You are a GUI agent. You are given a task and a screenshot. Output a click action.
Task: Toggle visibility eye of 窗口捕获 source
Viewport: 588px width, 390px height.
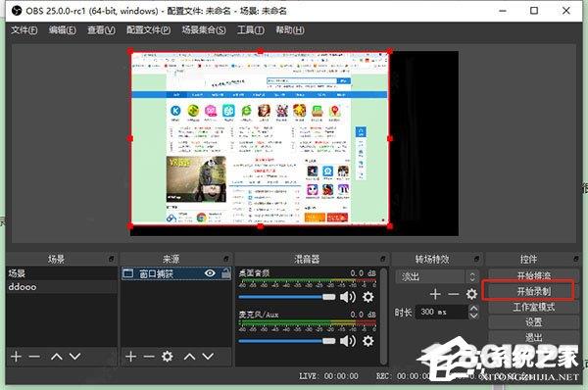(210, 273)
